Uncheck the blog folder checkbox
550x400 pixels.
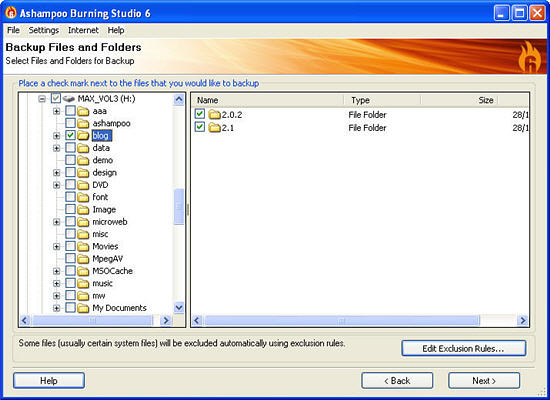click(71, 135)
